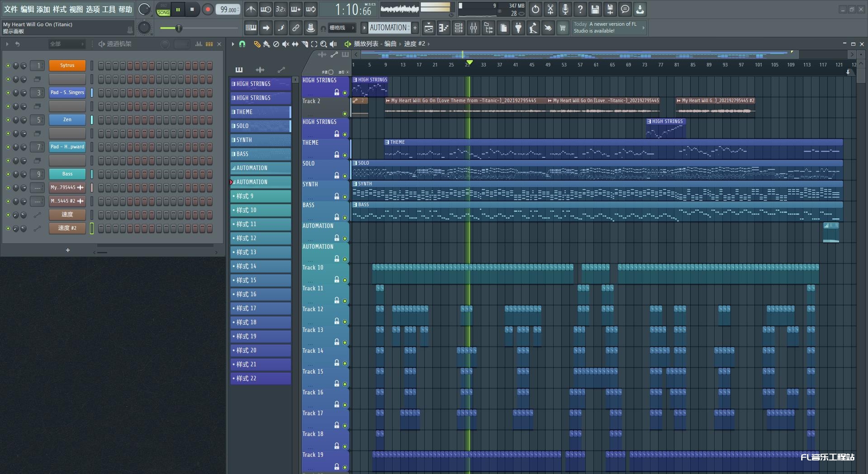The image size is (868, 474).
Task: Open the shopping cart icon
Action: coord(563,28)
